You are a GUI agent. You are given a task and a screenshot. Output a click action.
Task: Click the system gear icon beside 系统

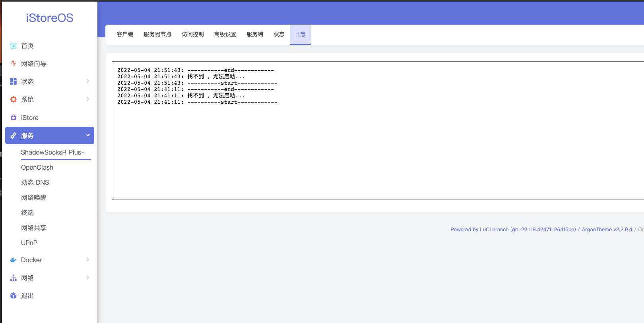pyautogui.click(x=14, y=99)
